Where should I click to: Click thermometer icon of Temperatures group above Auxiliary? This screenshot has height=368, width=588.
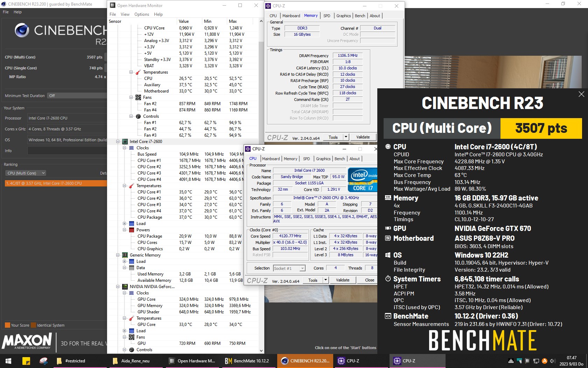pyautogui.click(x=138, y=72)
